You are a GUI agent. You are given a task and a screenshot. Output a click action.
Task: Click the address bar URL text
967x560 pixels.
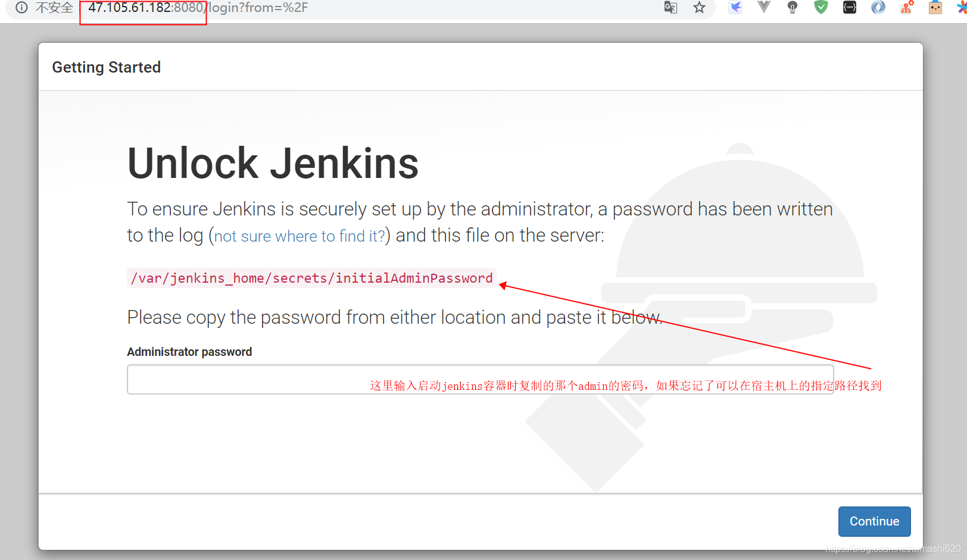tap(198, 8)
